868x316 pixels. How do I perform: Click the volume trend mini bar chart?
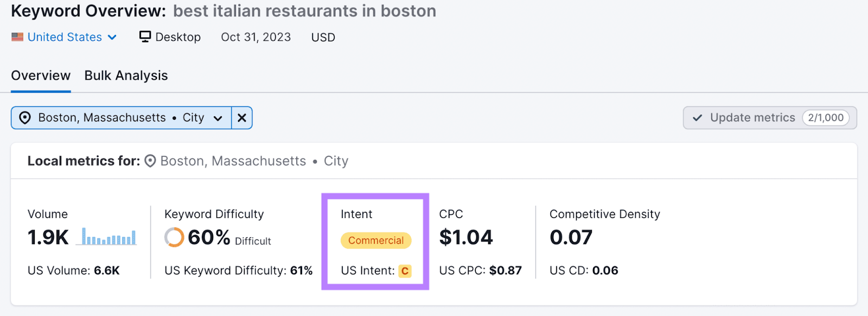coord(107,237)
